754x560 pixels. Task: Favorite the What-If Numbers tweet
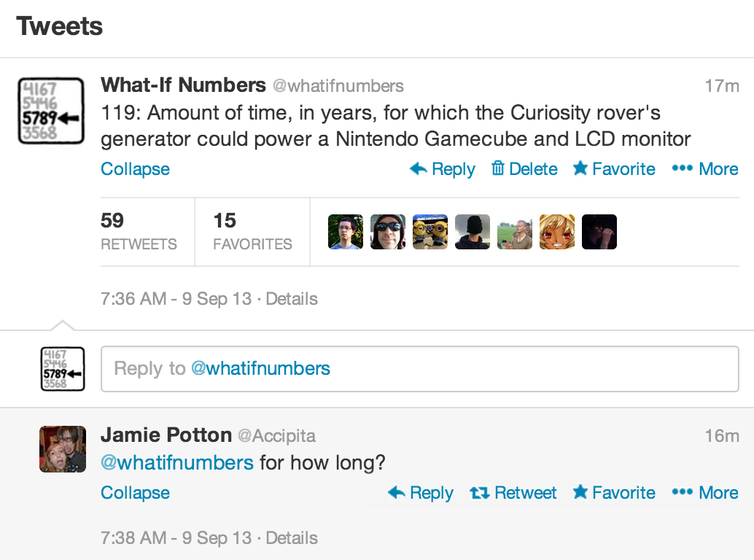[614, 169]
